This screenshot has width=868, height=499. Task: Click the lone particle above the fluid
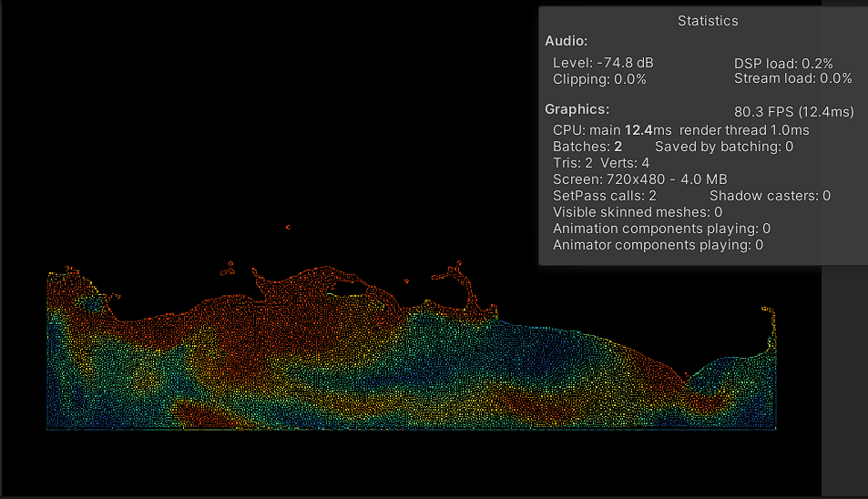(x=288, y=227)
